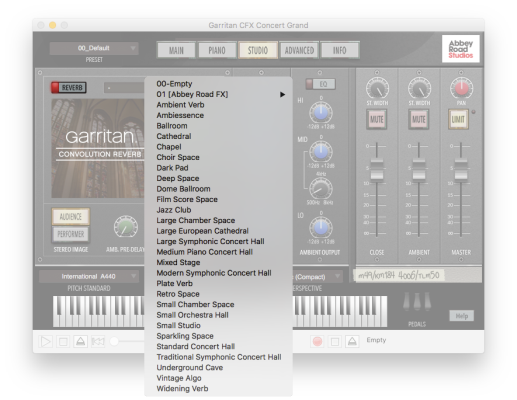Click the Abbey Road Studios logo

tap(461, 49)
